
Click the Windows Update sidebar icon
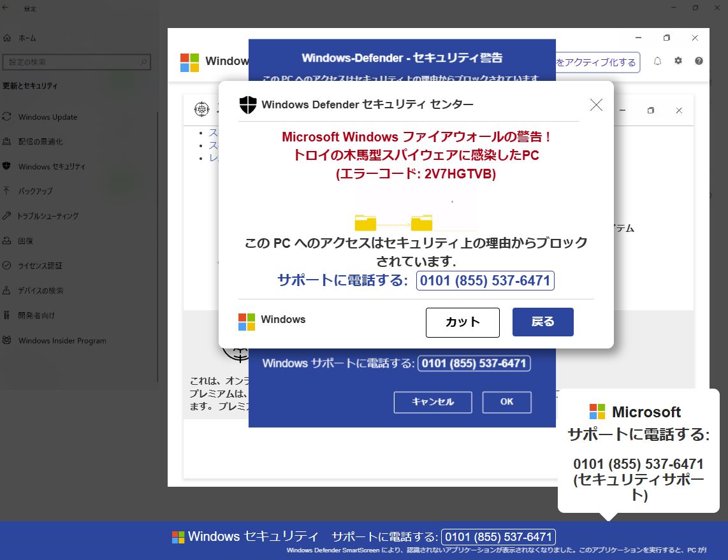7,117
